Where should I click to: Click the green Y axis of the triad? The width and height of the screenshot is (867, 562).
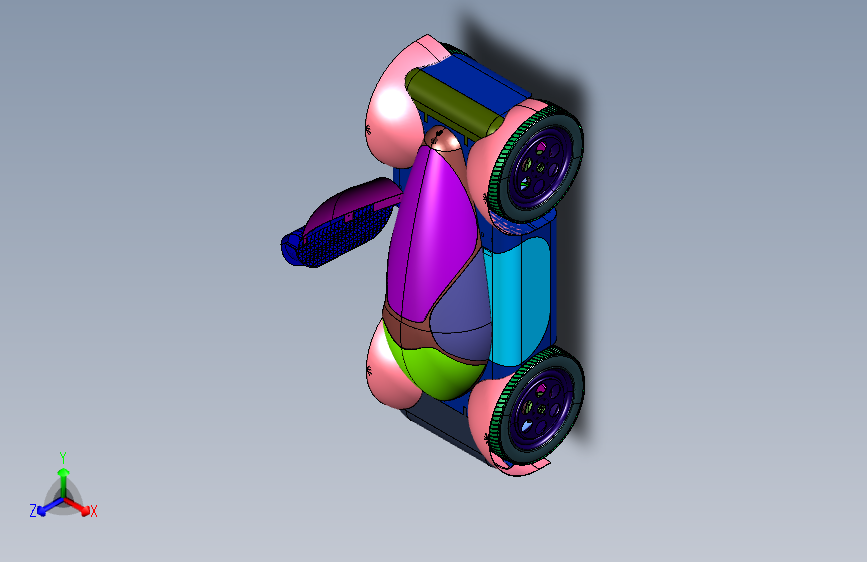63,476
